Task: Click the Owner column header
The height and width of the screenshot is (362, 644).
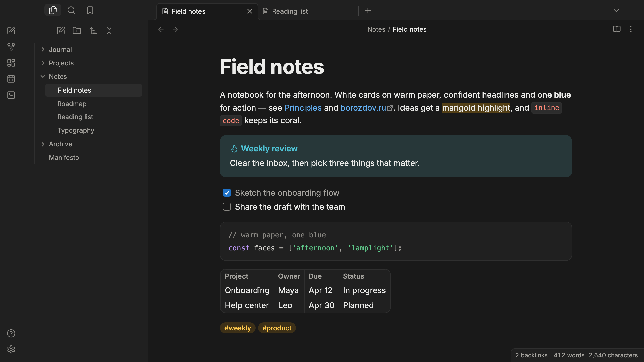Action: tap(289, 276)
